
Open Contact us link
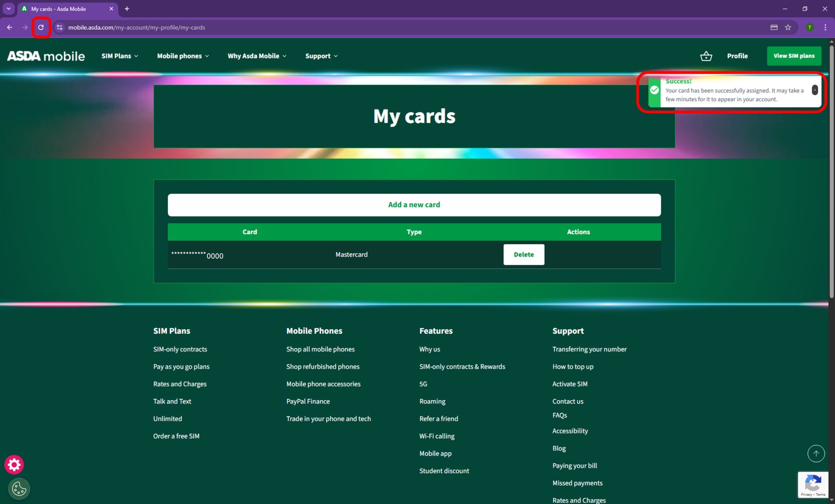tap(568, 401)
